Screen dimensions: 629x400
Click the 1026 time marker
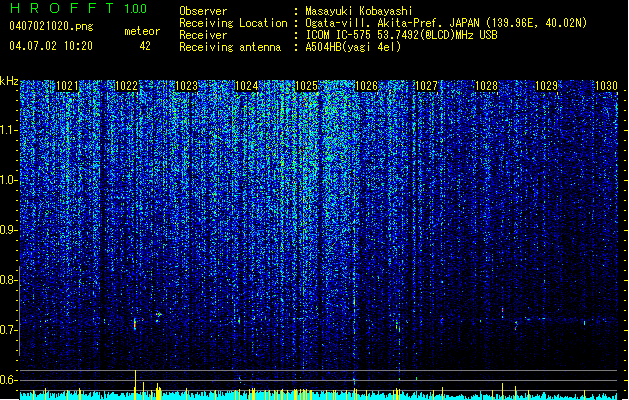[x=366, y=86]
